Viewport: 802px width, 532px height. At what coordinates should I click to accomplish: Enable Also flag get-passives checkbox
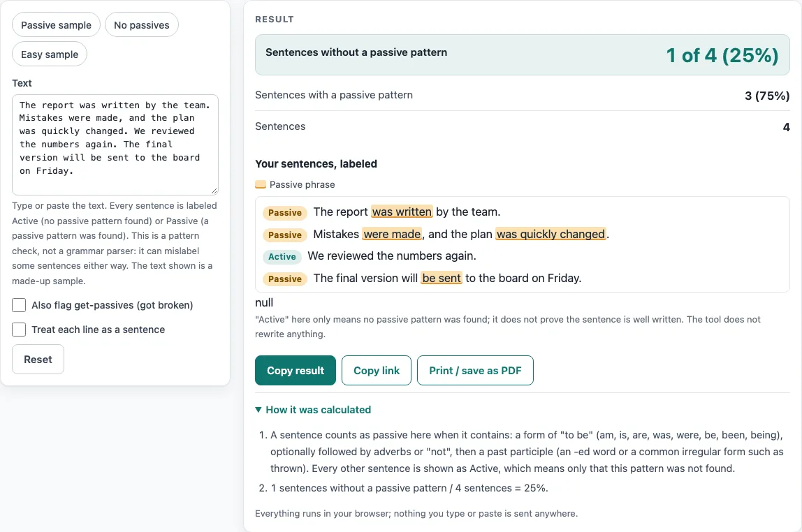(x=19, y=305)
